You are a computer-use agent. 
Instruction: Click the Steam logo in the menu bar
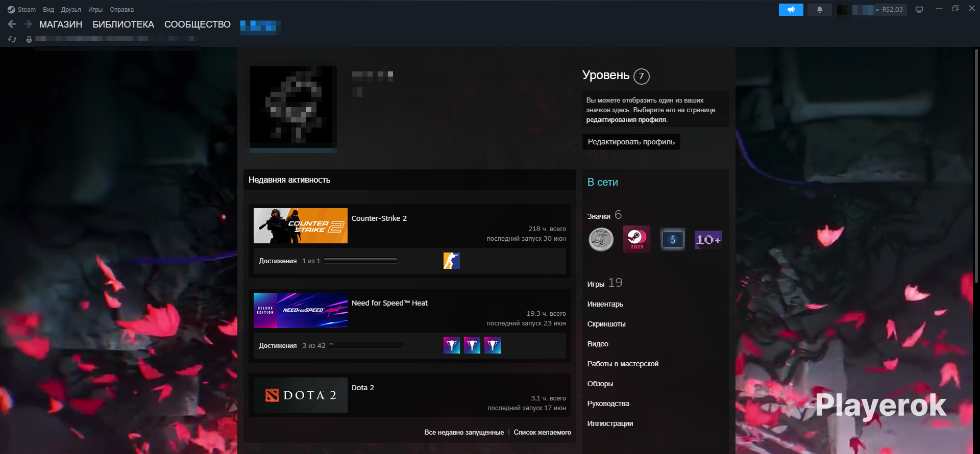[x=11, y=10]
